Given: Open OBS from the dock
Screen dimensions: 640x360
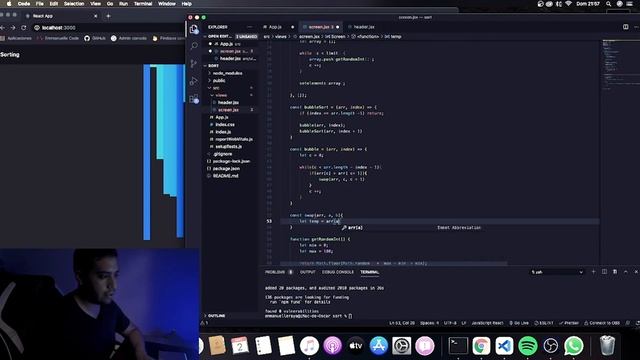Looking at the screenshot, I should (x=551, y=346).
